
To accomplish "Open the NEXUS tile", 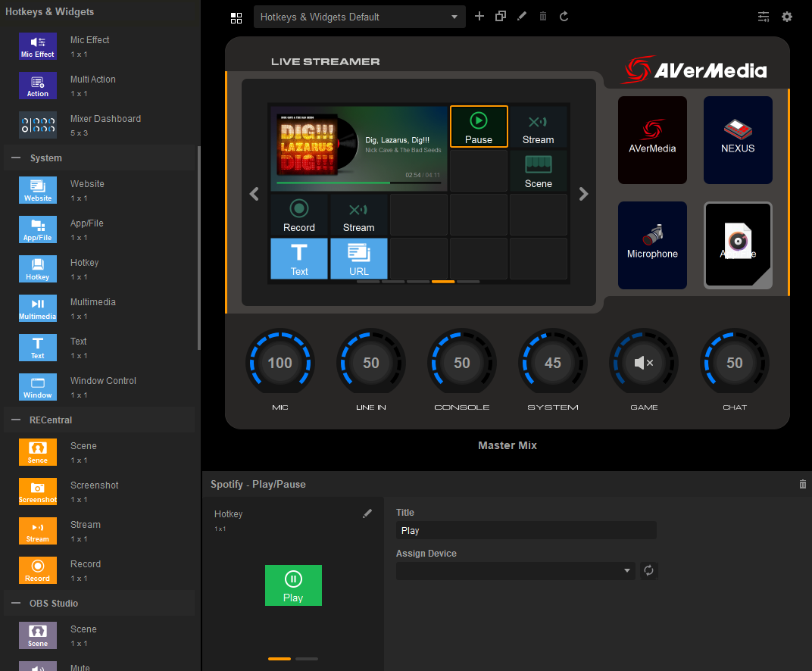I will pos(738,140).
